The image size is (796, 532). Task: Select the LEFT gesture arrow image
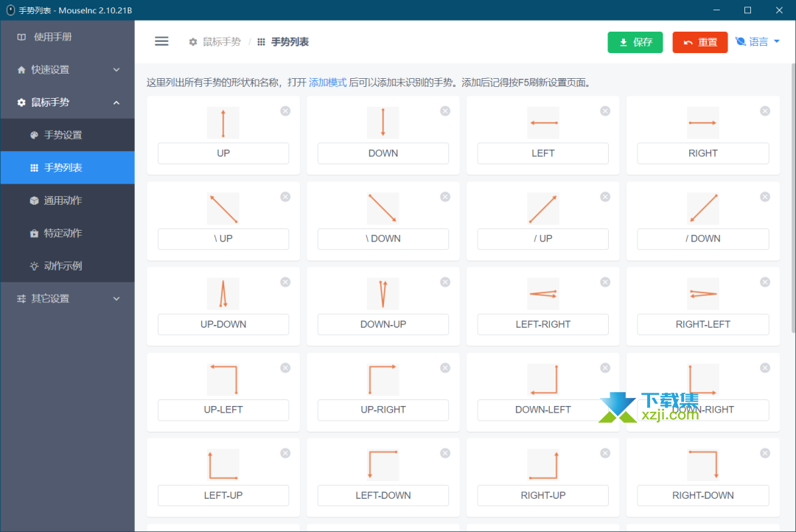(x=543, y=123)
